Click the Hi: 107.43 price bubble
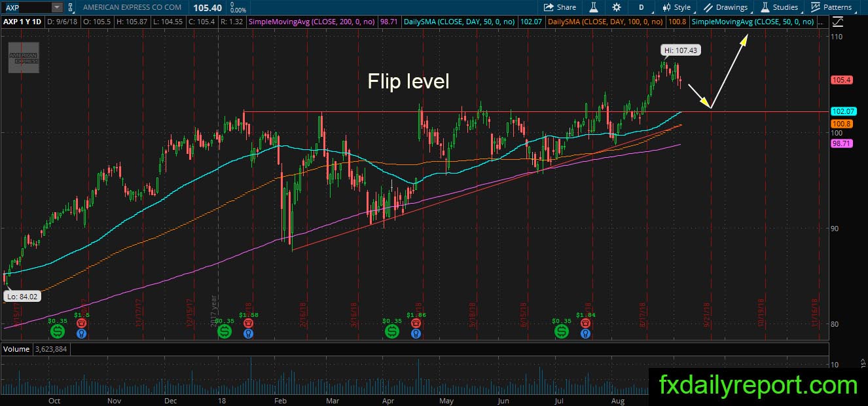 pyautogui.click(x=681, y=49)
